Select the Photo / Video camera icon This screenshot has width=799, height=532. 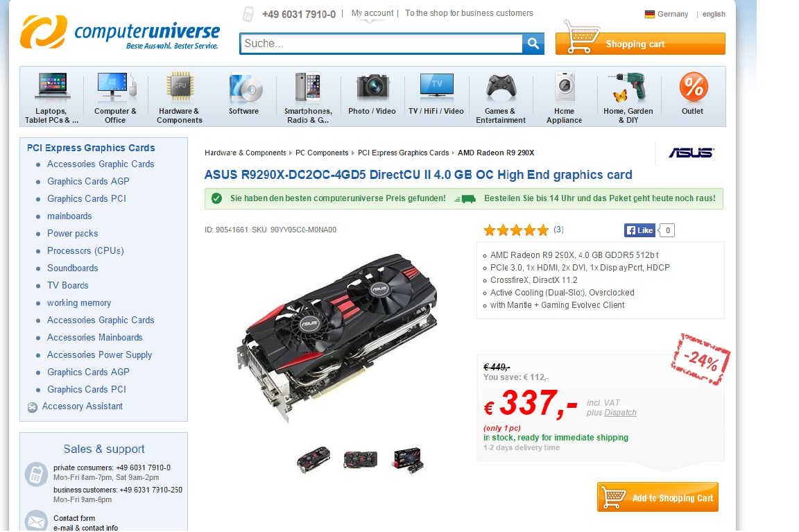click(372, 87)
